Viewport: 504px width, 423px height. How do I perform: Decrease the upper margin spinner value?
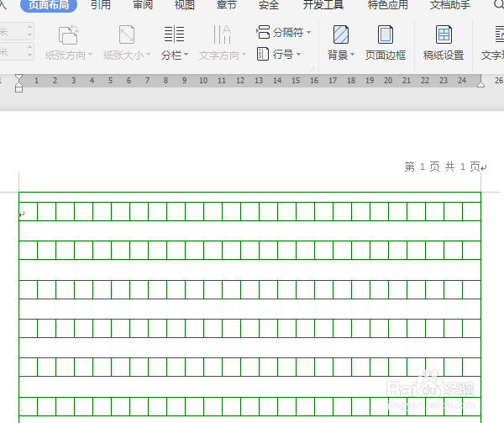pyautogui.click(x=29, y=35)
